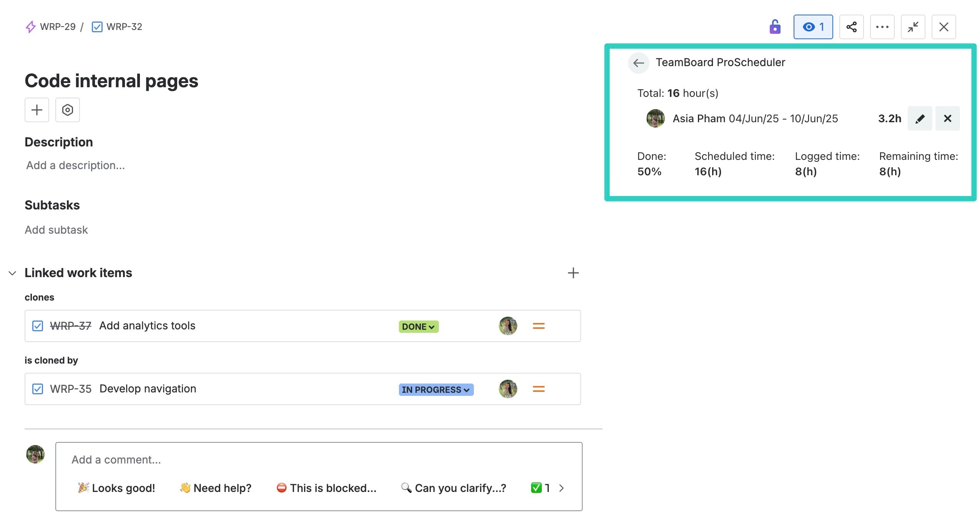Image resolution: width=980 pixels, height=515 pixels.
Task: Click the user avatar beside comment box
Action: pyautogui.click(x=35, y=454)
